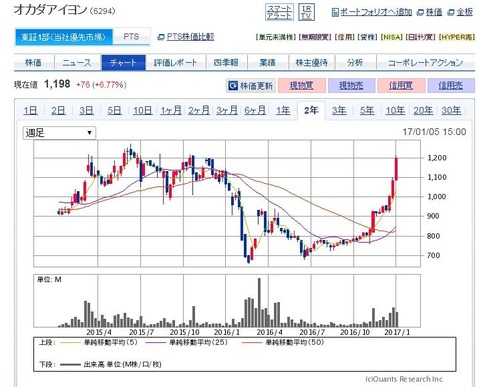
Task: Select the 6ヶ月 chart period
Action: 255,110
